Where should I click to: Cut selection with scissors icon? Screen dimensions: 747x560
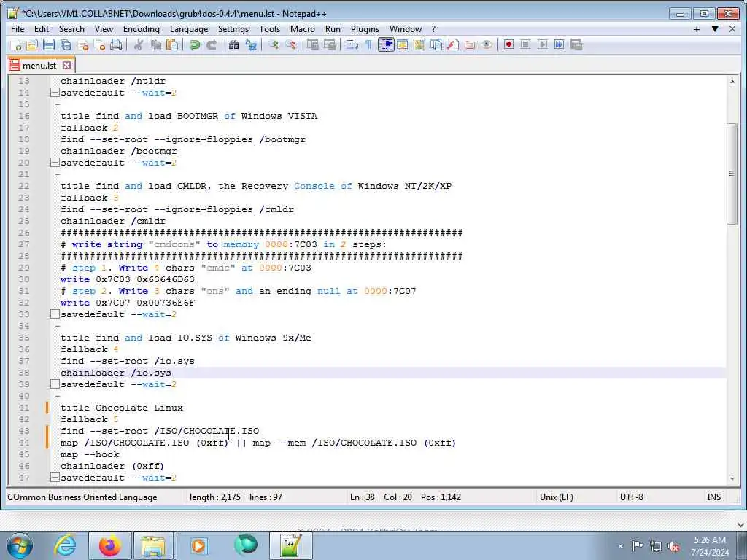[x=139, y=44]
